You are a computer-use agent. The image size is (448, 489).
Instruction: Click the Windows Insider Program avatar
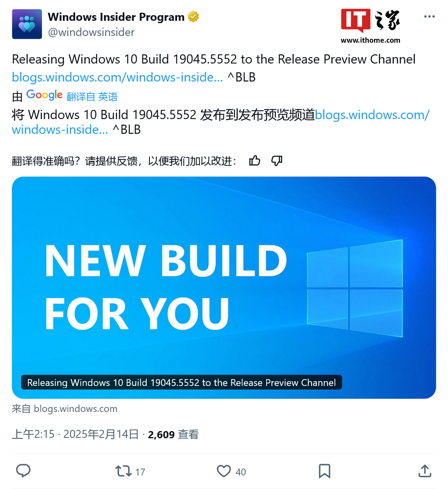point(27,24)
